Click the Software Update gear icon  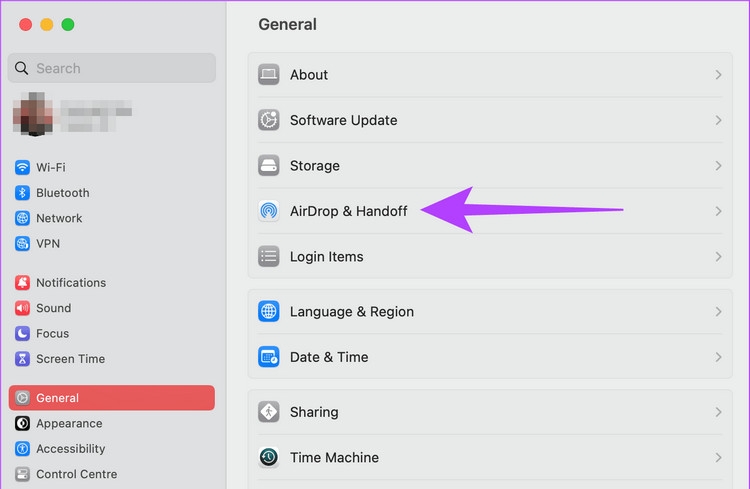pos(268,120)
